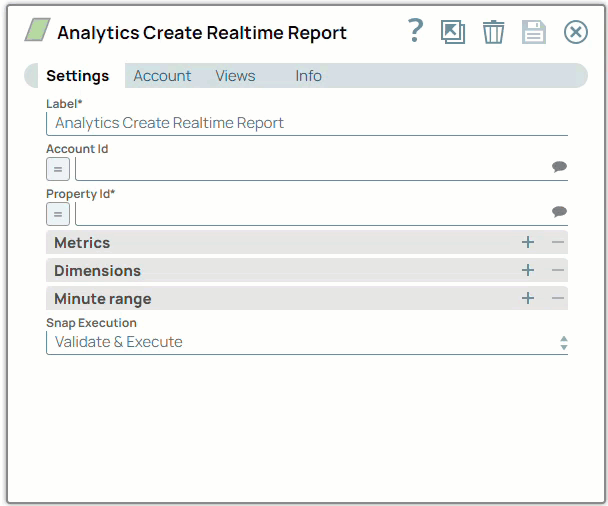The image size is (608, 506).
Task: Toggle expression button for Property Id
Action: point(58,213)
